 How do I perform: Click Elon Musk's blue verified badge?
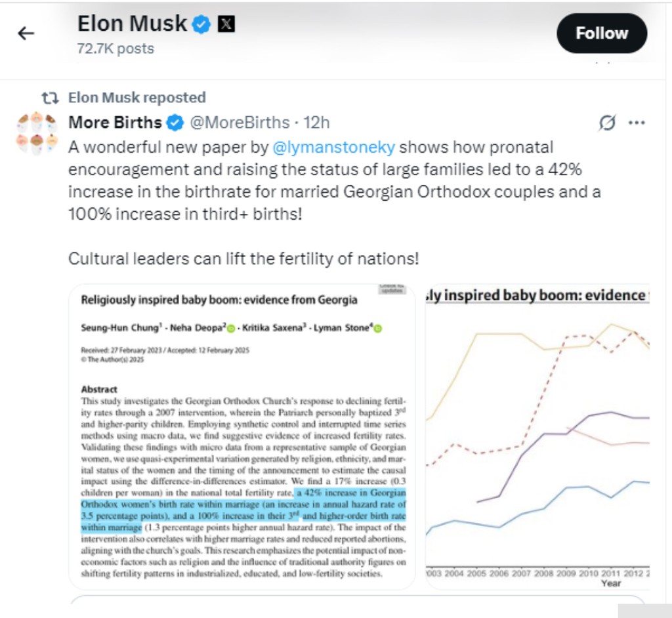point(201,25)
